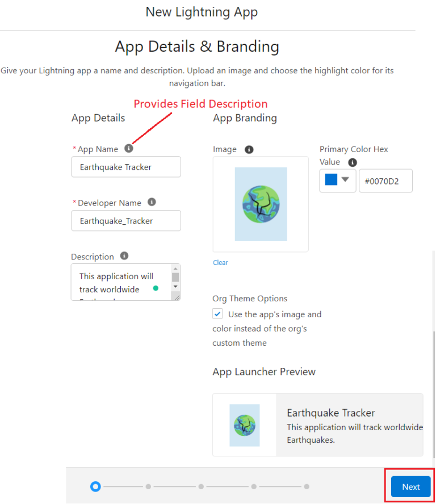Click the Next button
436x504 pixels.
pyautogui.click(x=410, y=486)
